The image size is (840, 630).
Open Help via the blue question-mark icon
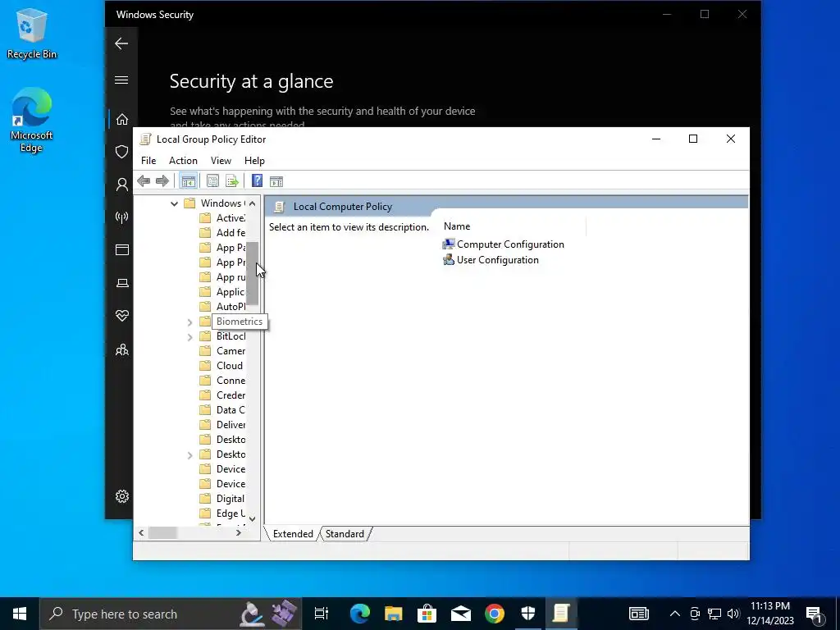257,181
